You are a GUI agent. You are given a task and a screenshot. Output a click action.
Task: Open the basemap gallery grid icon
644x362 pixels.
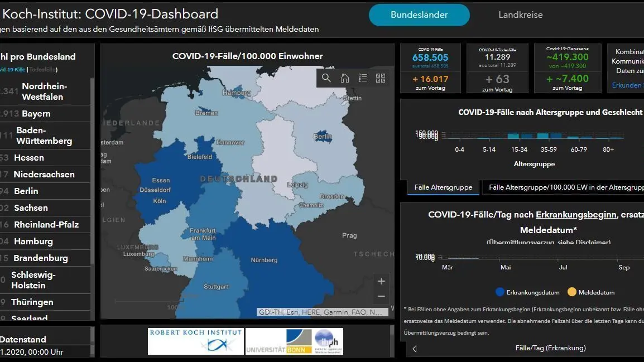point(381,78)
